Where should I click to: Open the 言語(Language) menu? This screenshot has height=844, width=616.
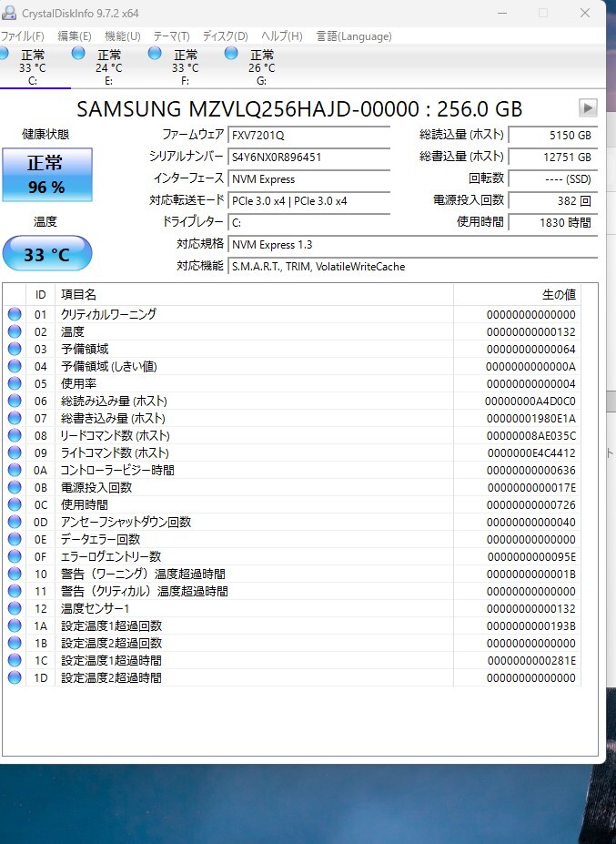point(354,36)
